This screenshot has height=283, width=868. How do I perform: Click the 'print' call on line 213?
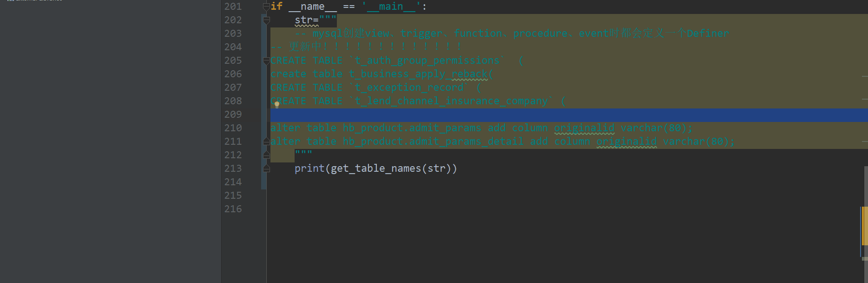point(309,168)
